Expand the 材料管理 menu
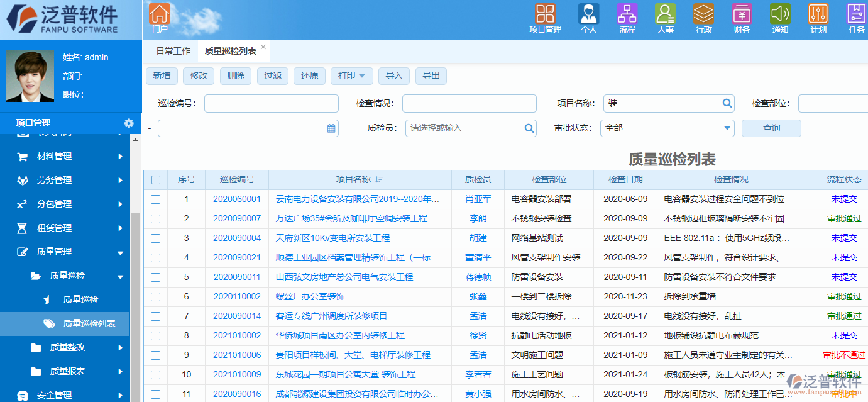Image resolution: width=868 pixels, height=402 pixels. [x=119, y=157]
